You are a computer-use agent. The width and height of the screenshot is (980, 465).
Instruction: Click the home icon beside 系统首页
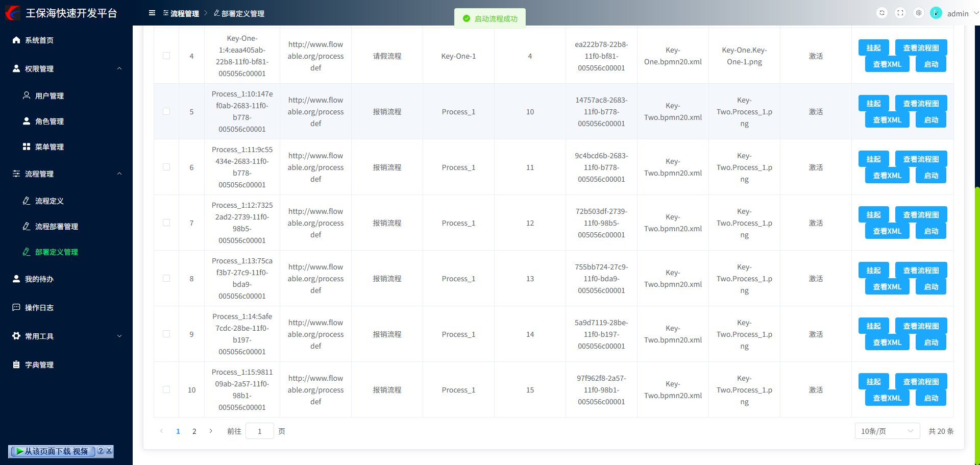(x=16, y=40)
